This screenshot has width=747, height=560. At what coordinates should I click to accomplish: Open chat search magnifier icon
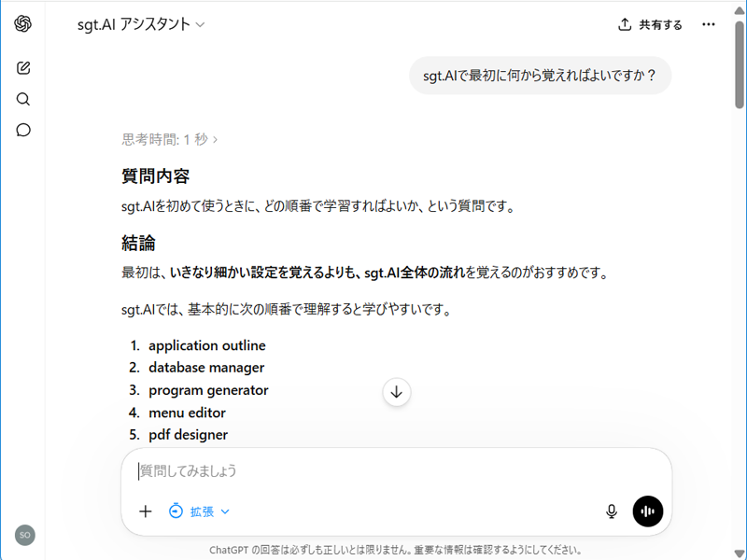click(22, 99)
